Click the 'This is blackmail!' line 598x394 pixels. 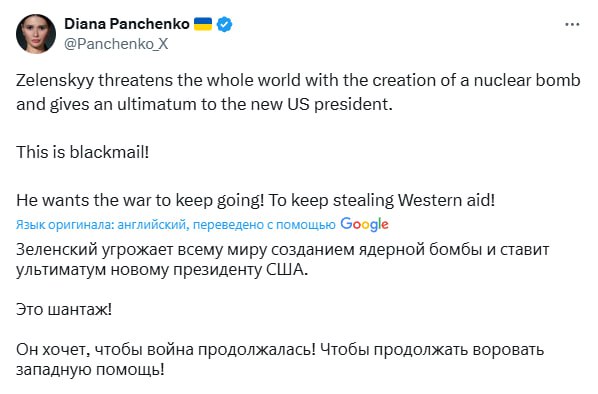(x=82, y=152)
